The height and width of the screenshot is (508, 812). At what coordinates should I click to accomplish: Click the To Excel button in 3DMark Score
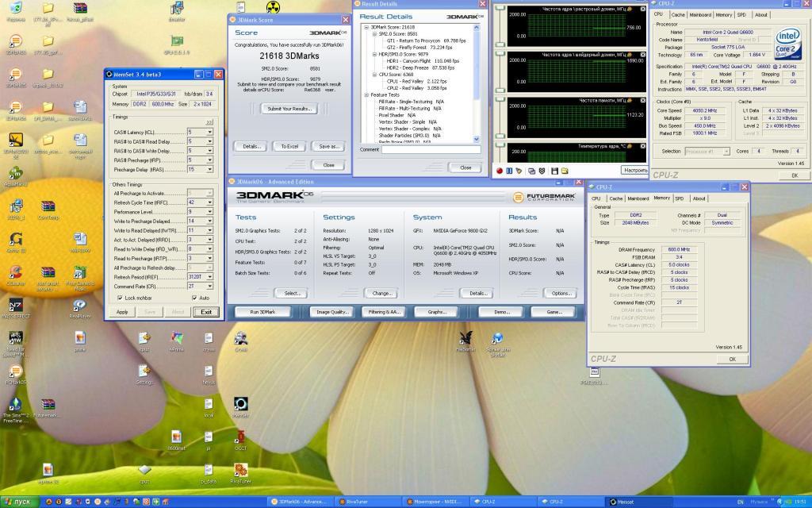point(289,147)
